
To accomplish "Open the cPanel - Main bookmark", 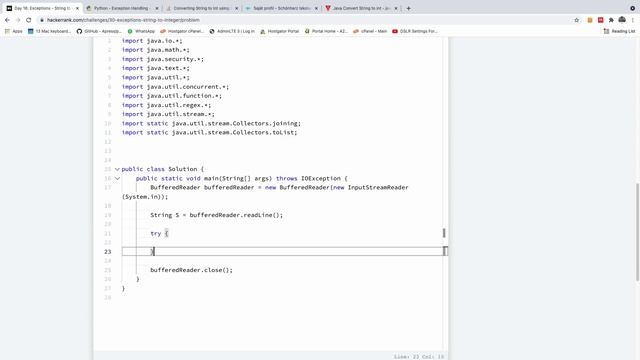I will 370,31.
